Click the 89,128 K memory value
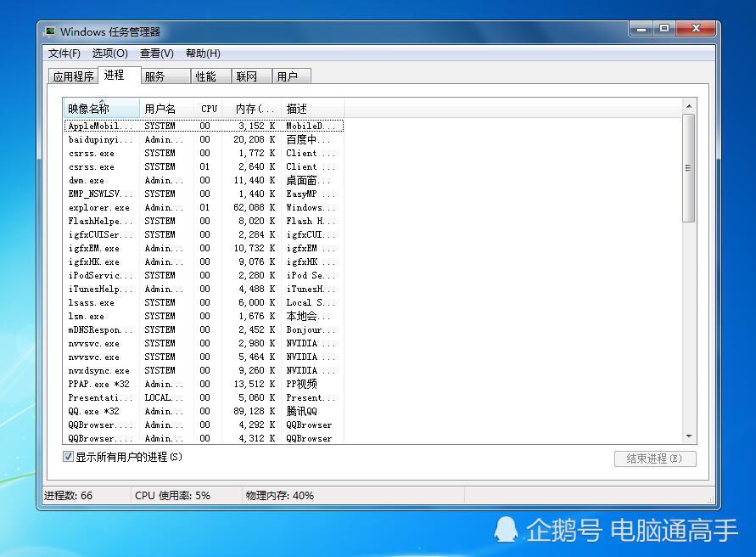This screenshot has height=557, width=756. point(254,411)
